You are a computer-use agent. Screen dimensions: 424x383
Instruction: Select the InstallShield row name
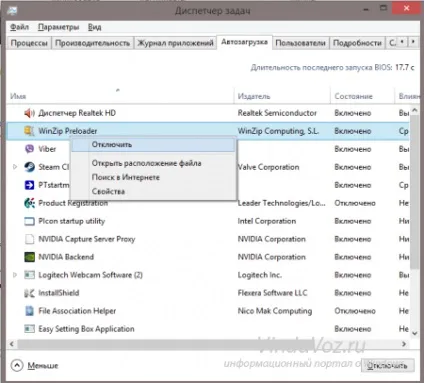pyautogui.click(x=59, y=293)
